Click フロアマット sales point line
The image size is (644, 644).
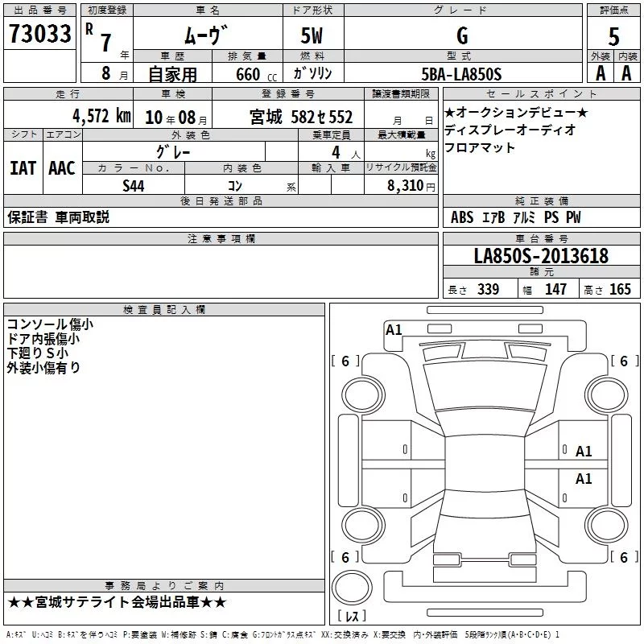point(480,147)
